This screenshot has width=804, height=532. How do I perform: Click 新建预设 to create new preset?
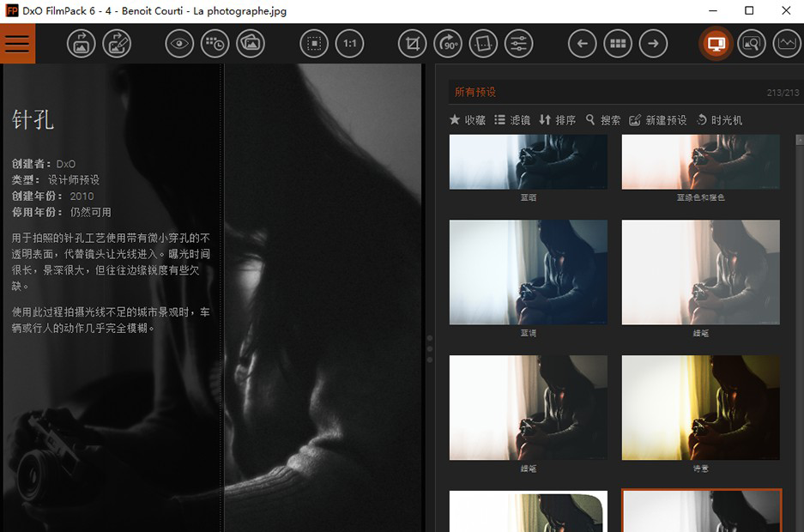(658, 120)
